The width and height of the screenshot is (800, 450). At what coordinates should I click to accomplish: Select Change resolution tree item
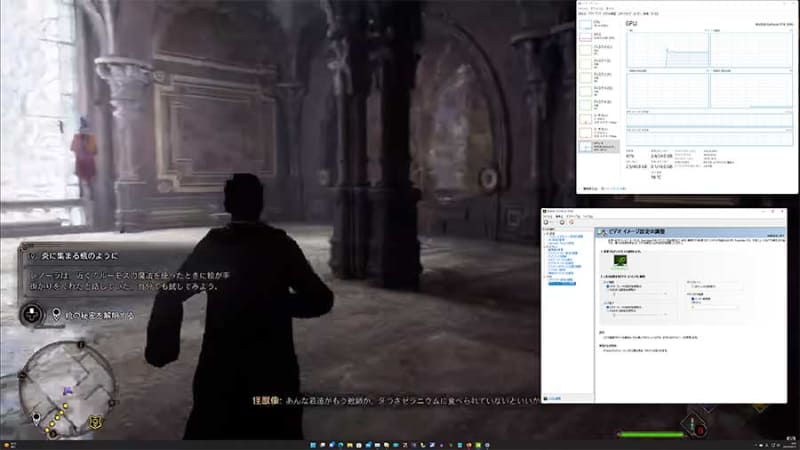tap(555, 249)
